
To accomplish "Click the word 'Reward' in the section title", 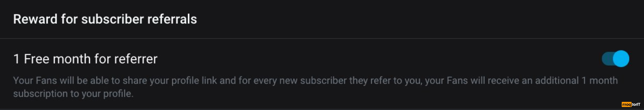I will 35,19.
